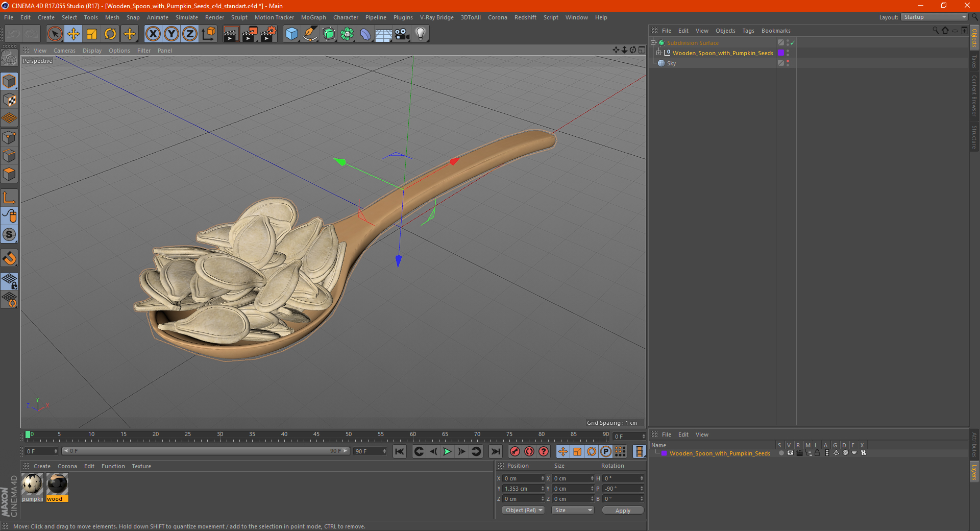Select the Live Selection tool
The width and height of the screenshot is (980, 531).
coord(55,34)
